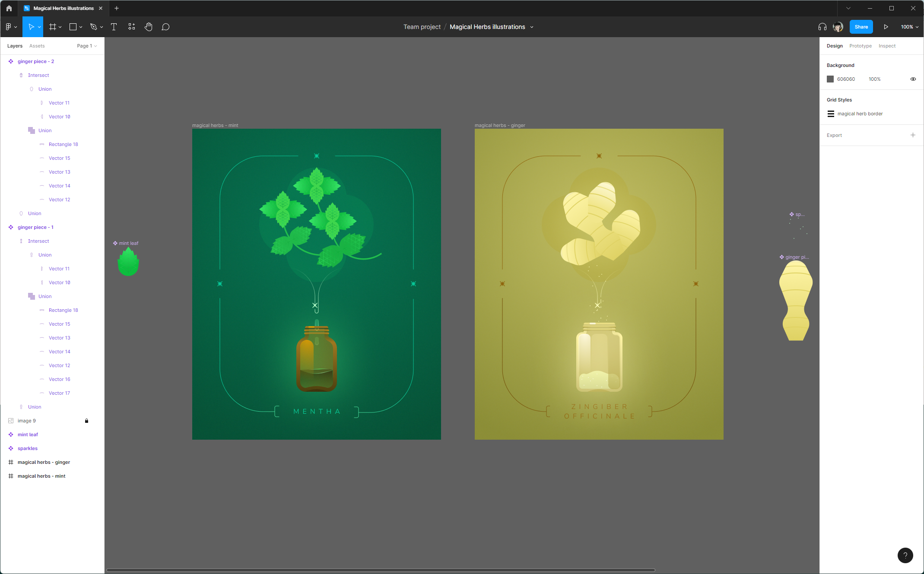Click the background color swatch 606060
Screen dimensions: 924x574
(x=830, y=79)
